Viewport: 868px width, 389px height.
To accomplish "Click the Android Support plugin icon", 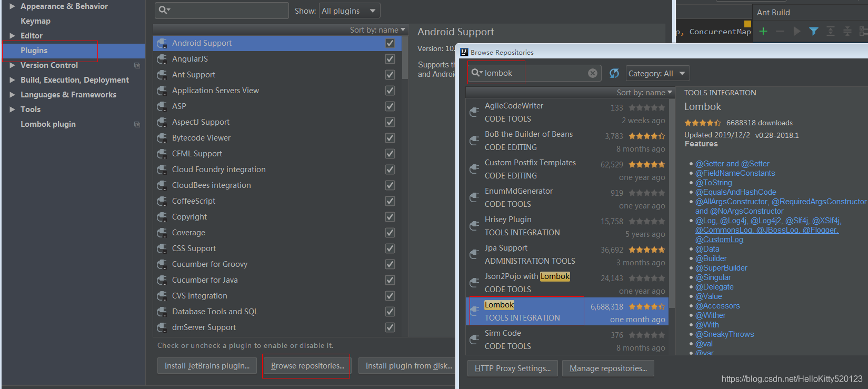I will click(162, 43).
